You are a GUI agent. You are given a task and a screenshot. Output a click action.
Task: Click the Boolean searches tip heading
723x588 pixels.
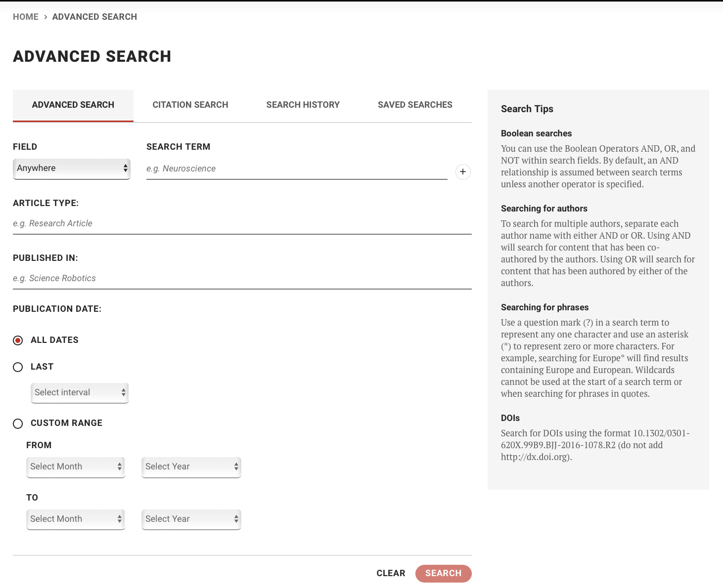[536, 133]
